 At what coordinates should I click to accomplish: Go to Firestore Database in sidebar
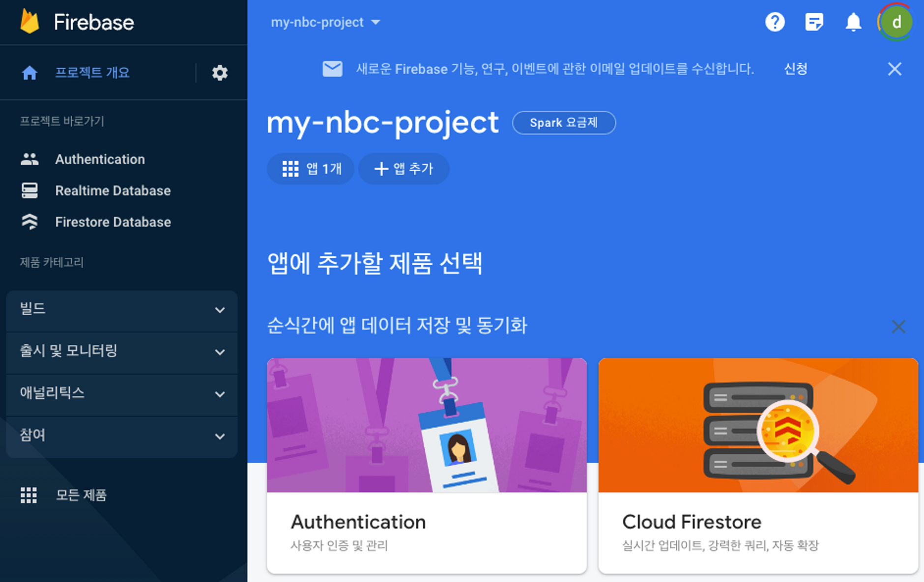113,222
